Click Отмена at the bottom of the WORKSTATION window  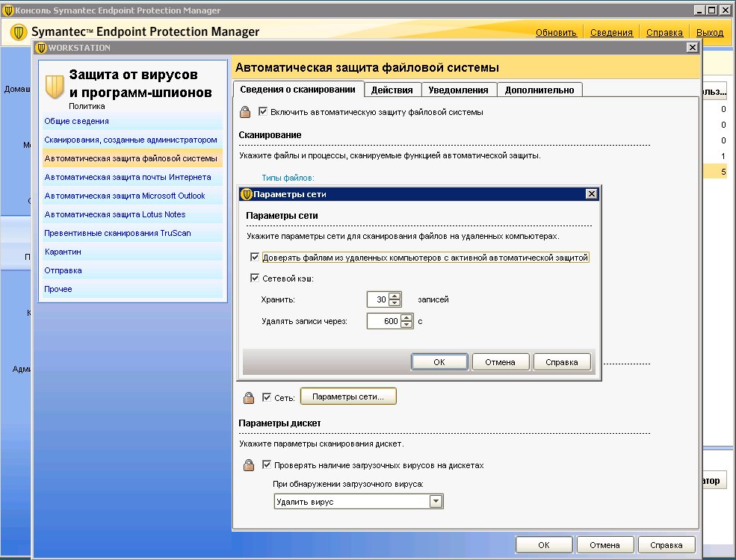click(605, 545)
